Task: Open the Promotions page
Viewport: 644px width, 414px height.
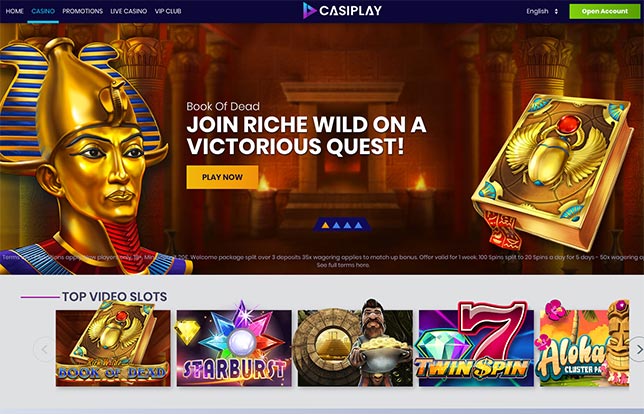Action: tap(83, 11)
